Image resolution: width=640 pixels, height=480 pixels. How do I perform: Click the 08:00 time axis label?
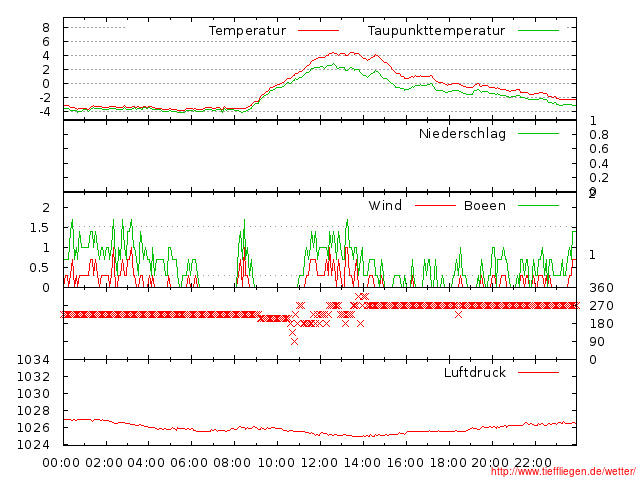[232, 463]
